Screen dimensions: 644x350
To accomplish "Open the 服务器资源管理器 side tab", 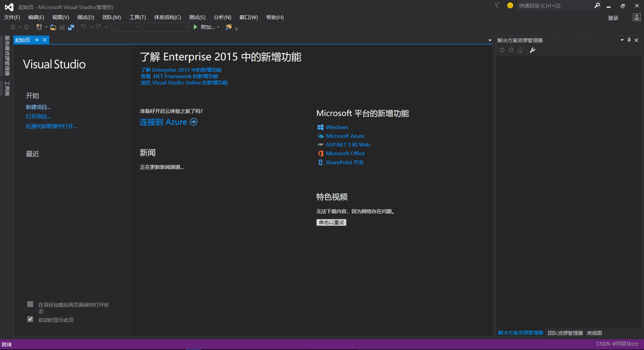I will [x=7, y=56].
